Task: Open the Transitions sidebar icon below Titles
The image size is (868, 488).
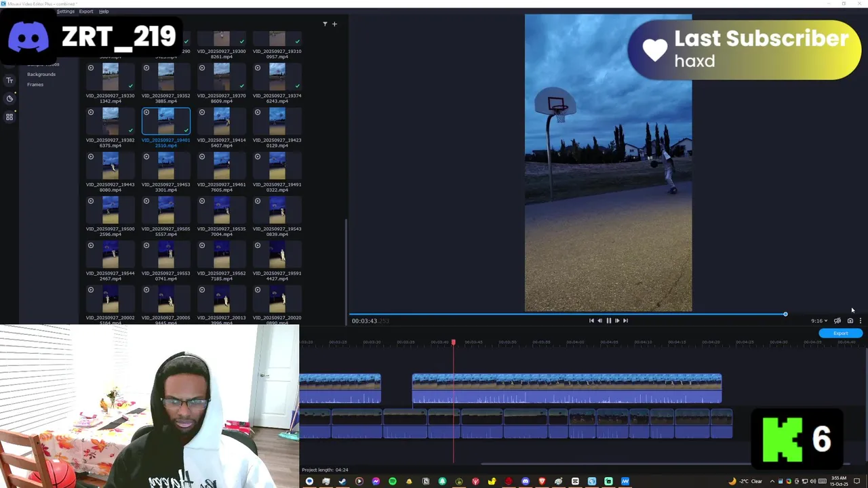Action: tap(9, 98)
